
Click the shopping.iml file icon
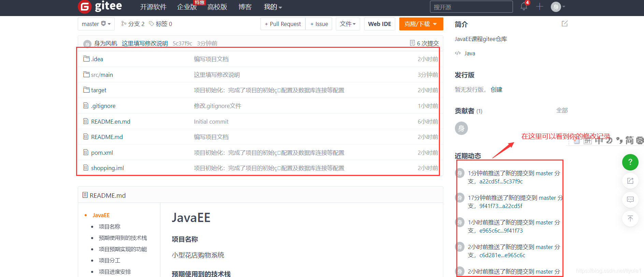tap(86, 168)
